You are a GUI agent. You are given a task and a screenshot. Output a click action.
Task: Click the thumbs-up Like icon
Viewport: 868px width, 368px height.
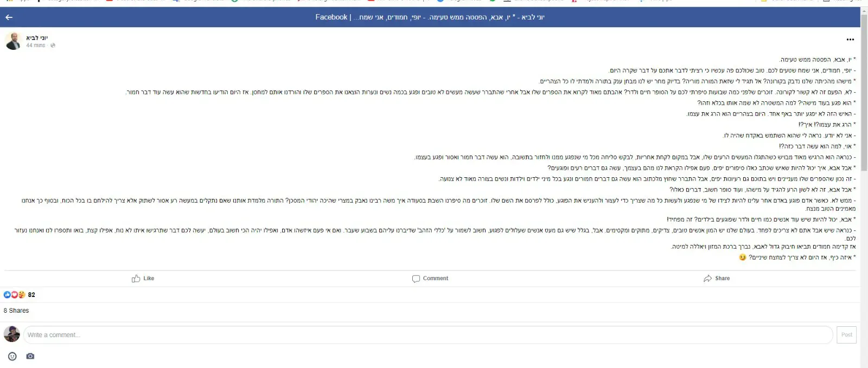[136, 279]
